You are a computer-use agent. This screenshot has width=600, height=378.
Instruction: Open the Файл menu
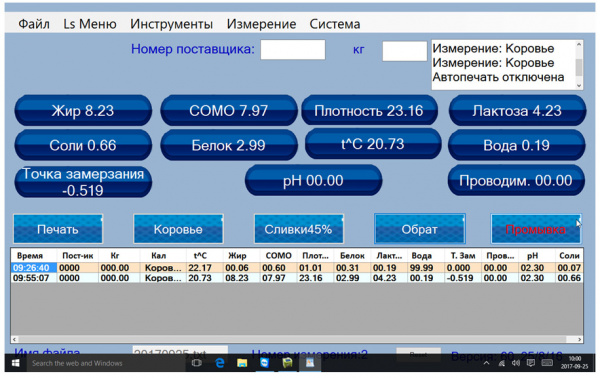pyautogui.click(x=34, y=24)
